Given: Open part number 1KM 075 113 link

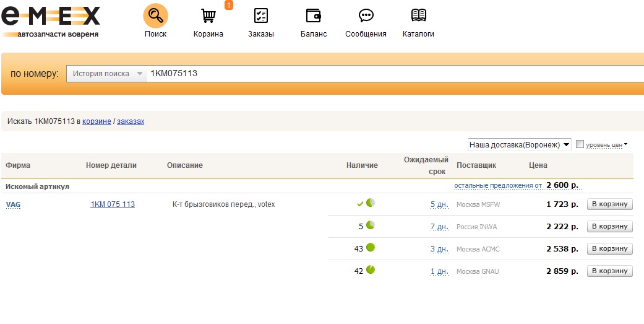Looking at the screenshot, I should (113, 204).
